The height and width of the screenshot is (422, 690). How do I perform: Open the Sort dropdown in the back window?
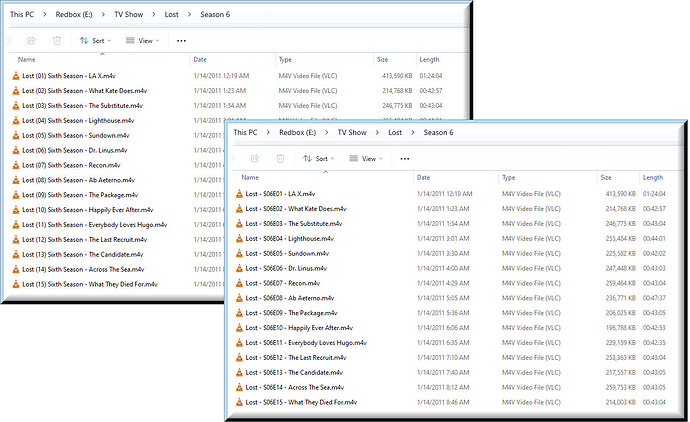point(95,40)
